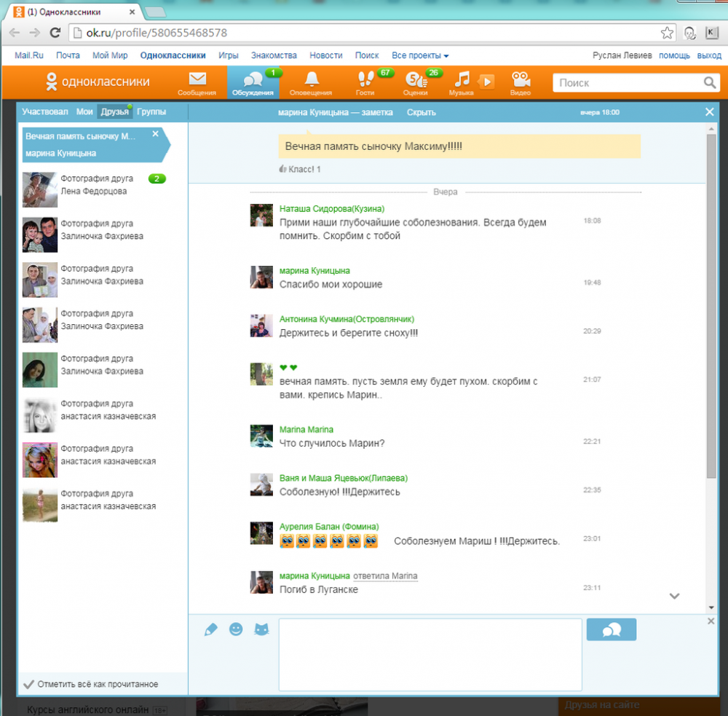Click the browser reload button

coord(55,33)
